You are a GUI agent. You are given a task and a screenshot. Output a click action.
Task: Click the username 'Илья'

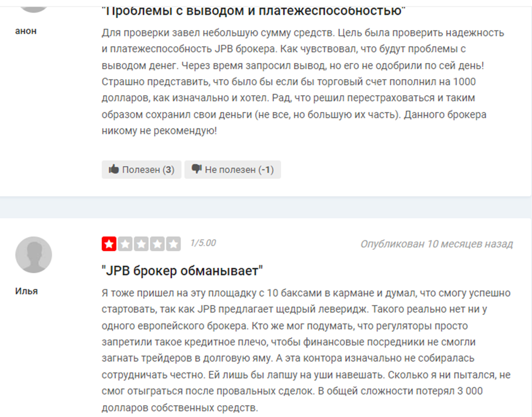27,291
